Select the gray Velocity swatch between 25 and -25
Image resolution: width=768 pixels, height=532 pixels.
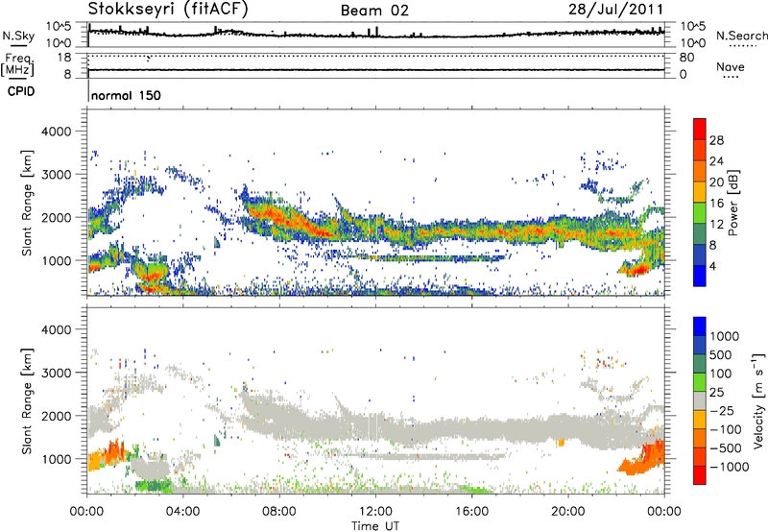click(x=700, y=400)
